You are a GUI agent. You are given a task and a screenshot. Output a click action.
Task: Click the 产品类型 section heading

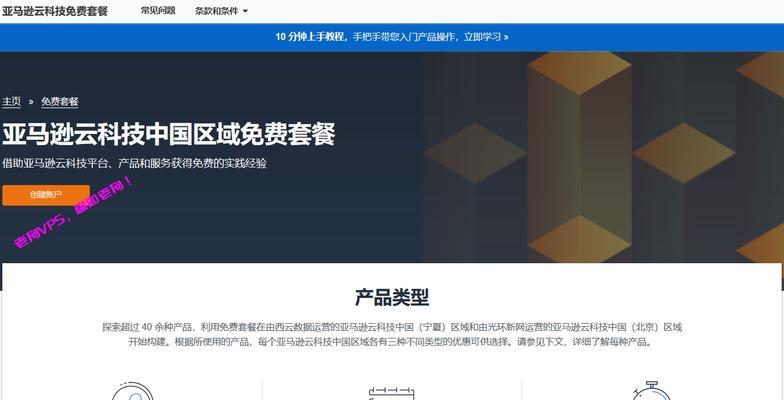click(392, 298)
